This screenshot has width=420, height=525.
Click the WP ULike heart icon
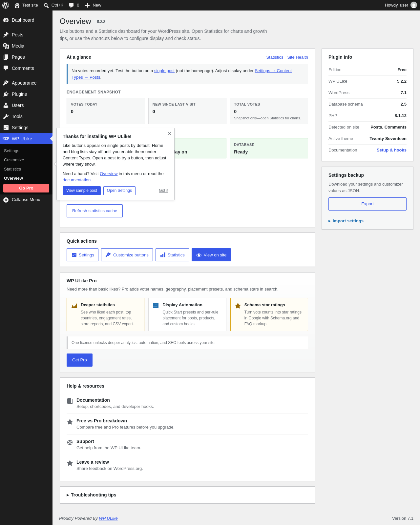click(6, 139)
